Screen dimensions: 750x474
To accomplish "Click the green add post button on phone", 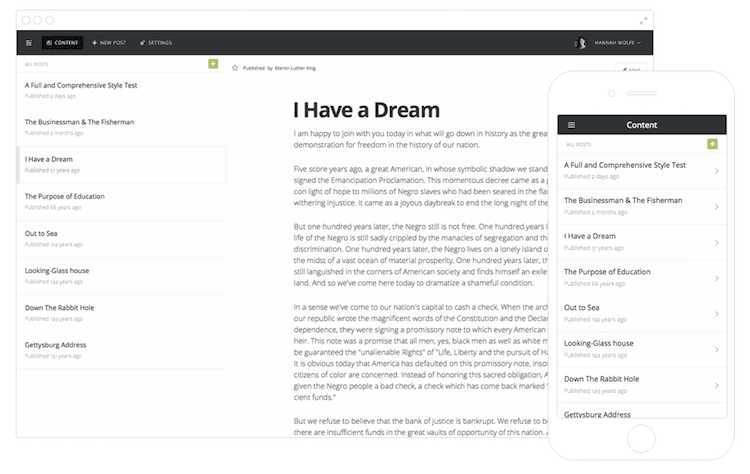I will click(712, 144).
